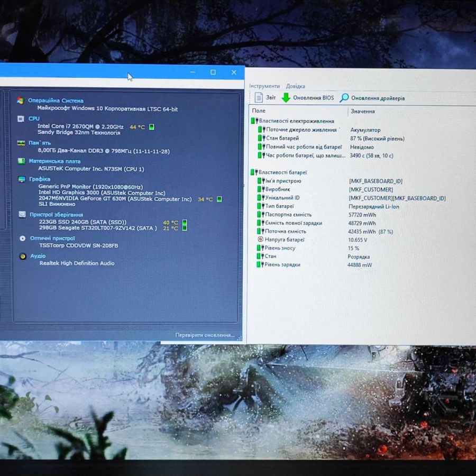
Task: Click the hard drive icon beside Пристрої зберігання
Action: (x=22, y=214)
